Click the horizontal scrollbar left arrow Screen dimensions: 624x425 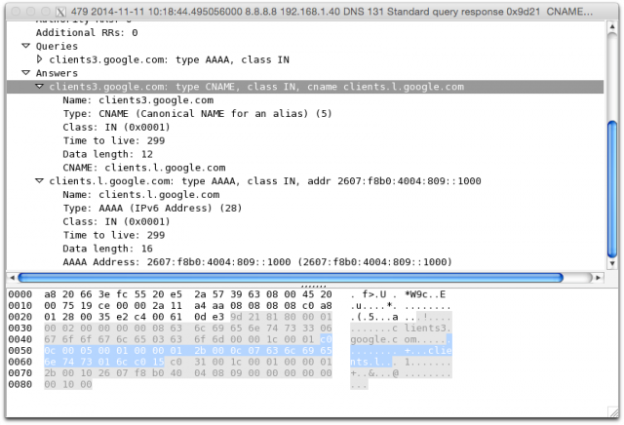click(x=12, y=277)
